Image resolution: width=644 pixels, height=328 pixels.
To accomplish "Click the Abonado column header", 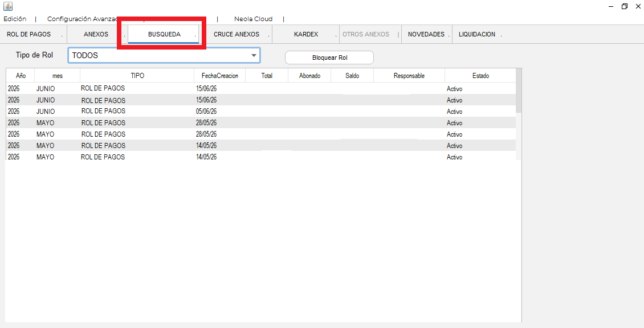I will point(309,76).
